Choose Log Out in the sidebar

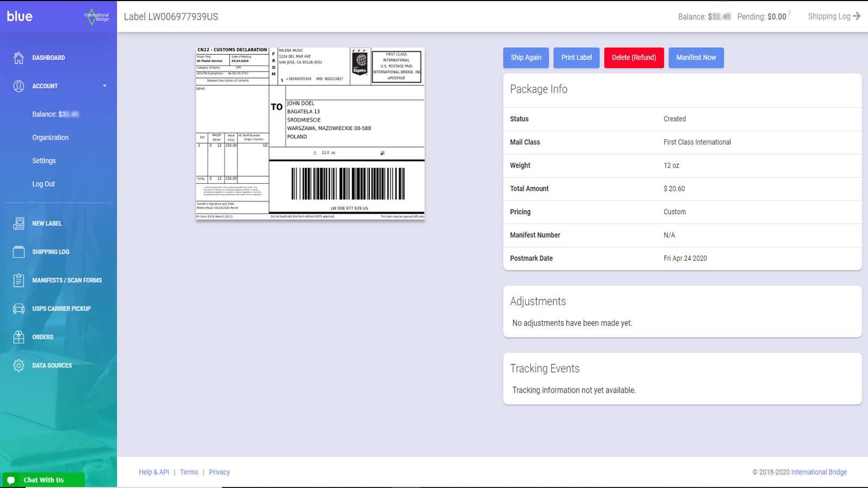[43, 184]
